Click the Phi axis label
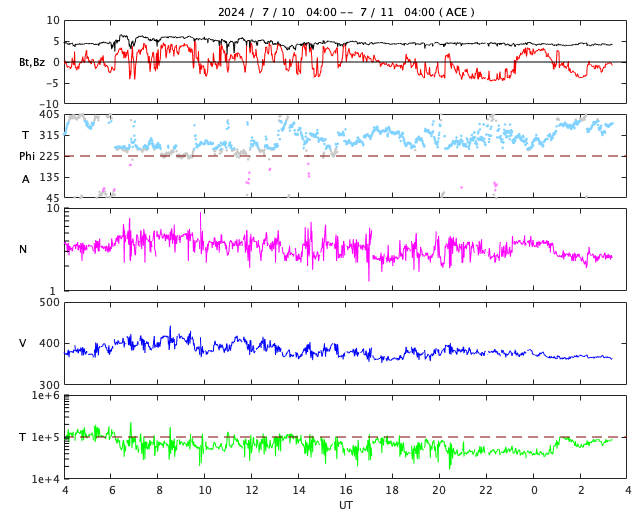 pos(27,156)
